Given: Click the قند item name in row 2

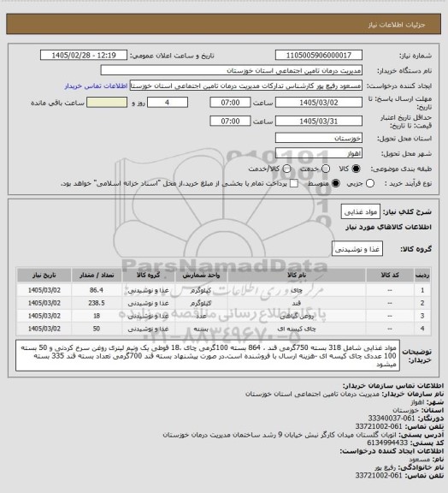Looking at the screenshot, I should 297,303.
